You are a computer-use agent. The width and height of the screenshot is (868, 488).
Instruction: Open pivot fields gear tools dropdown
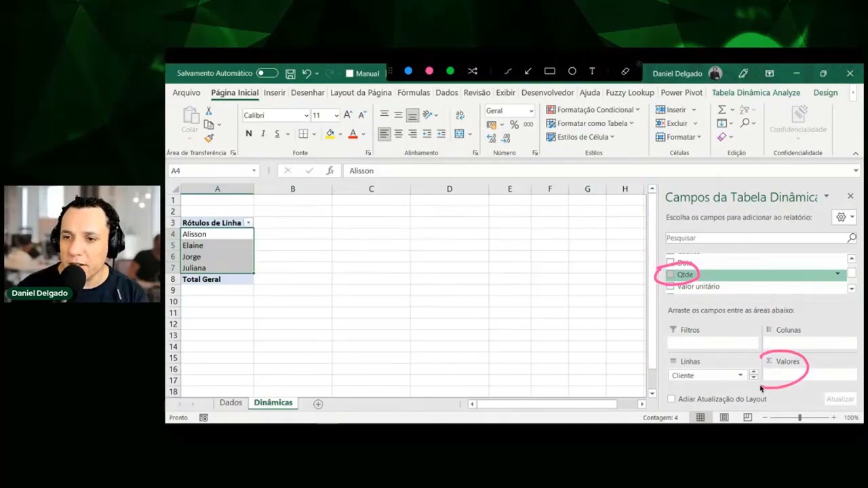pyautogui.click(x=845, y=217)
